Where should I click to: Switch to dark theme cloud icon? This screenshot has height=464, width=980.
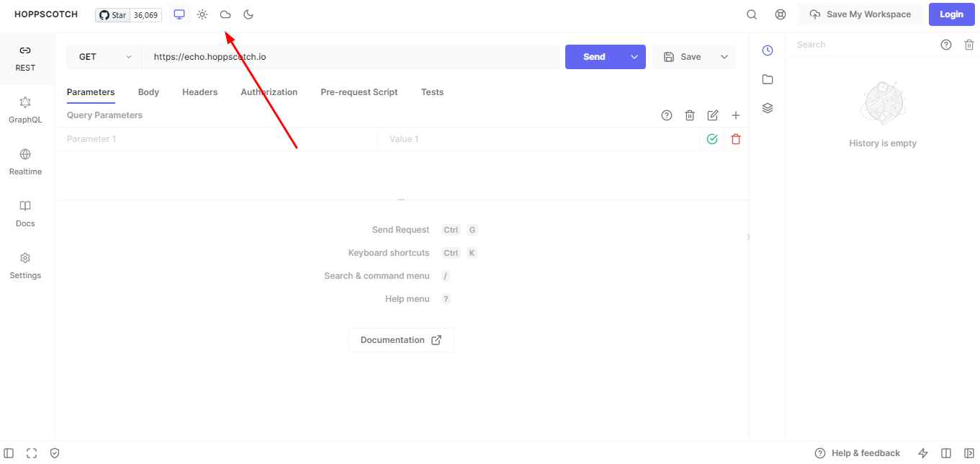coord(225,14)
